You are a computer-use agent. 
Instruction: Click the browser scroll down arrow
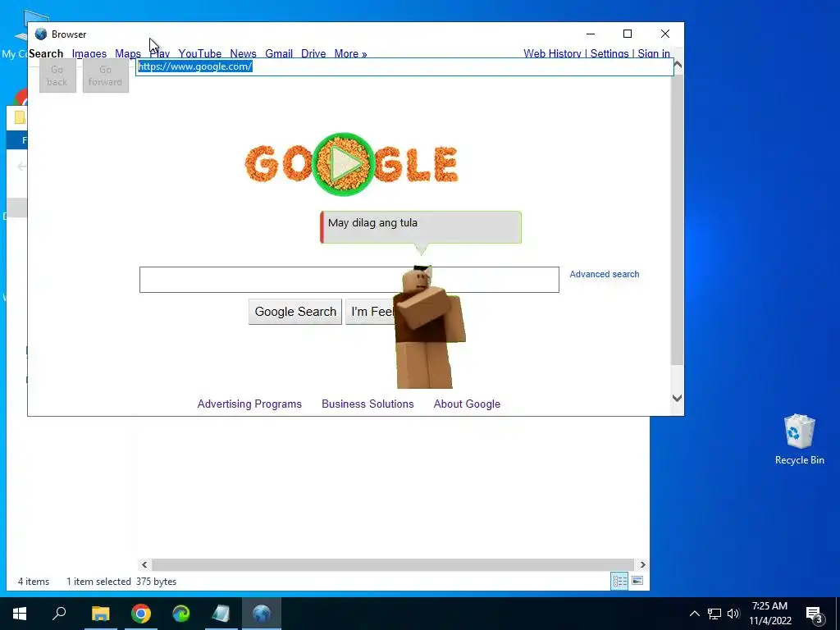coord(677,398)
